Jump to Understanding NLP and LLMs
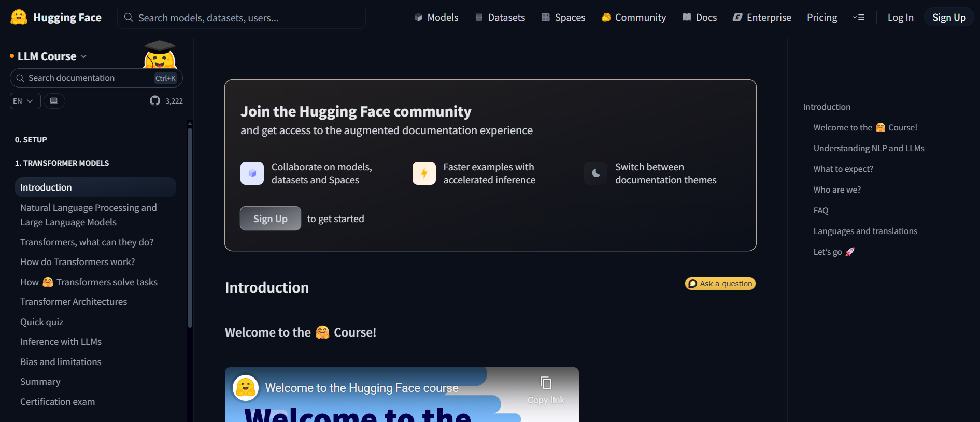 (869, 148)
